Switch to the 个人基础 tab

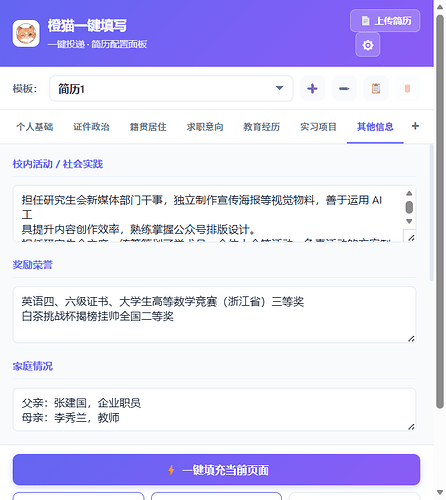tap(35, 127)
